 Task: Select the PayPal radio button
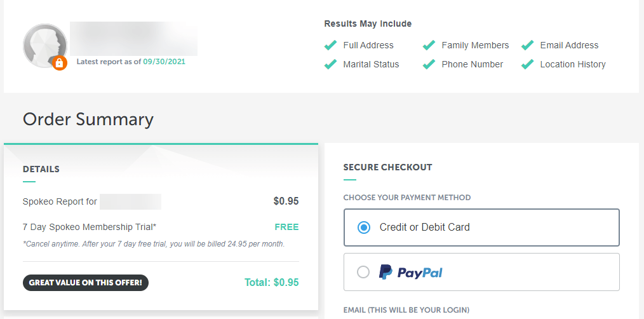click(x=363, y=272)
